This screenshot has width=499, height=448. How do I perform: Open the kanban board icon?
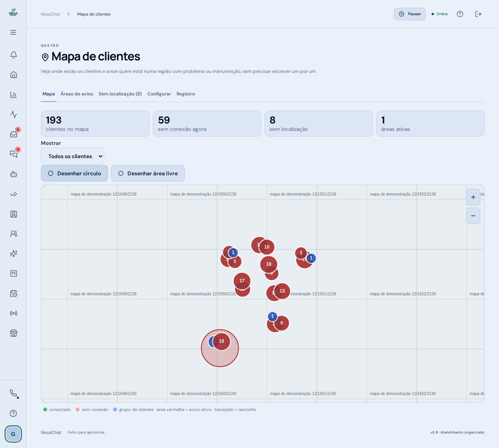click(x=14, y=273)
